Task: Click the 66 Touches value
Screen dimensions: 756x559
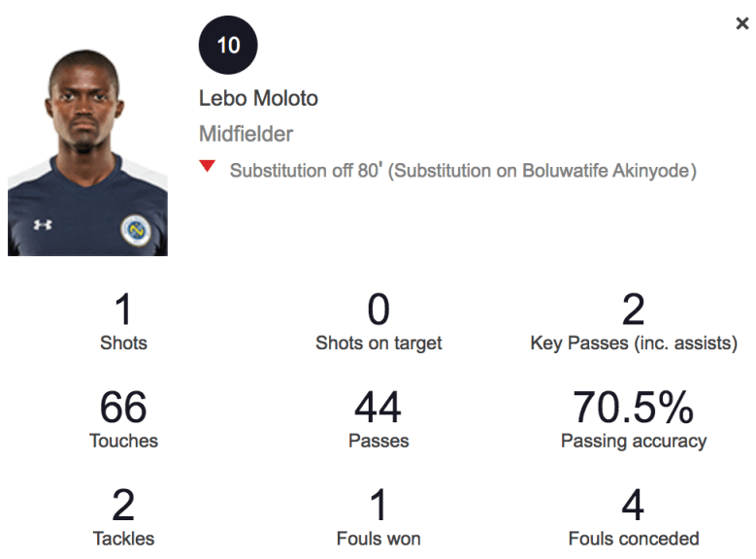Action: click(123, 408)
